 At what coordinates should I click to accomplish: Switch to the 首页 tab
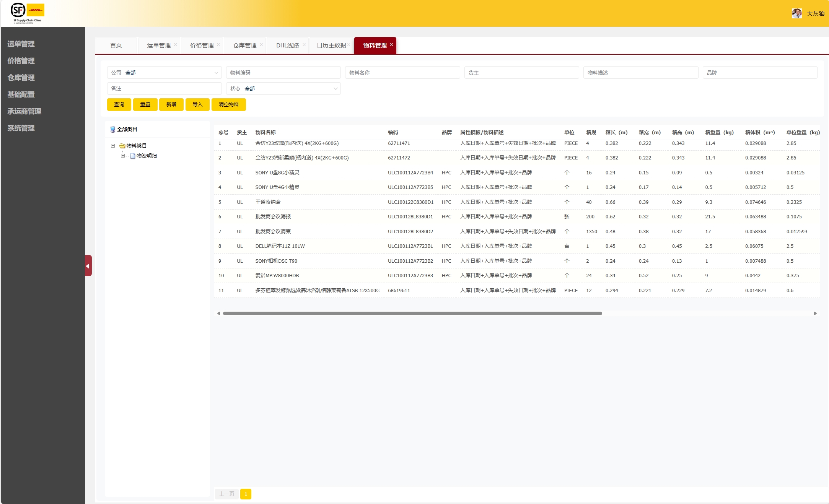pyautogui.click(x=116, y=45)
